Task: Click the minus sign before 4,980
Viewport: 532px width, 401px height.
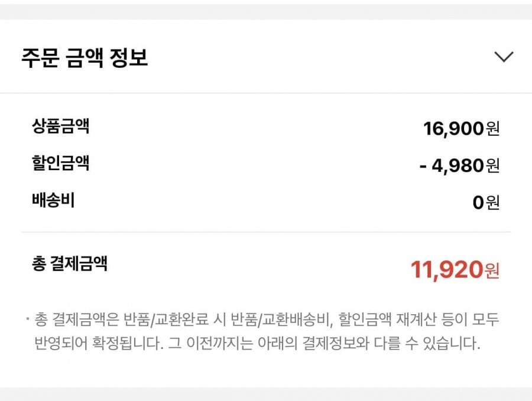Action: pos(423,166)
